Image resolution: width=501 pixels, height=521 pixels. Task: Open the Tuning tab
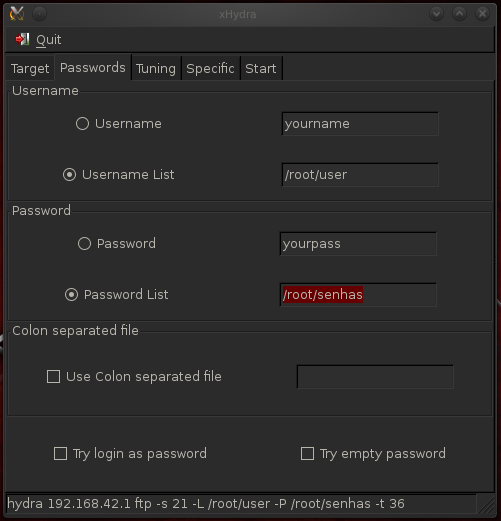[156, 69]
